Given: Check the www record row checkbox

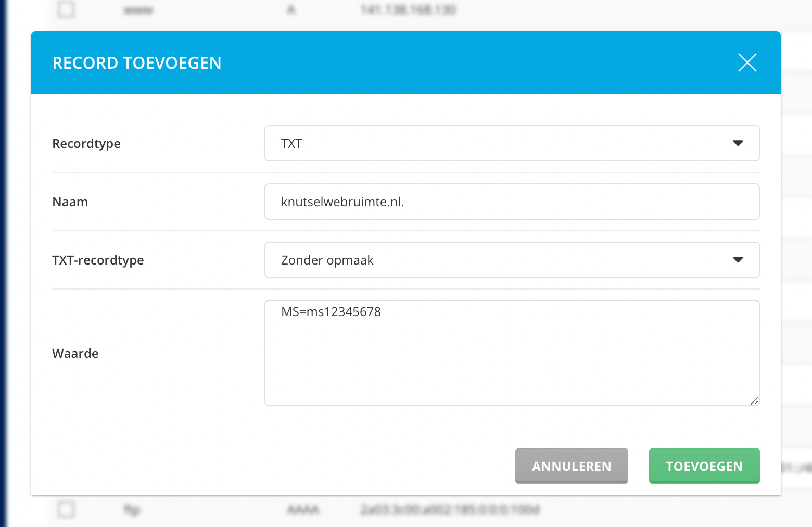Looking at the screenshot, I should tap(66, 9).
